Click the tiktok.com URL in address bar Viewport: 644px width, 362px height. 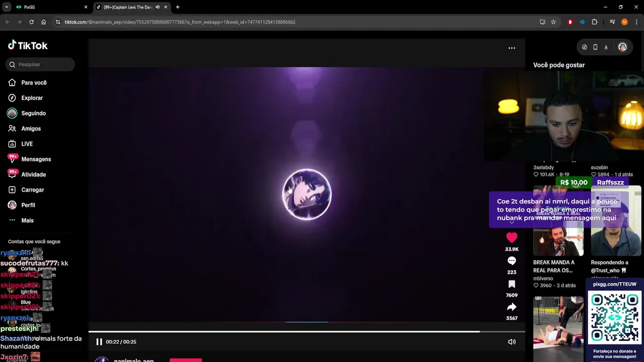coord(180,22)
